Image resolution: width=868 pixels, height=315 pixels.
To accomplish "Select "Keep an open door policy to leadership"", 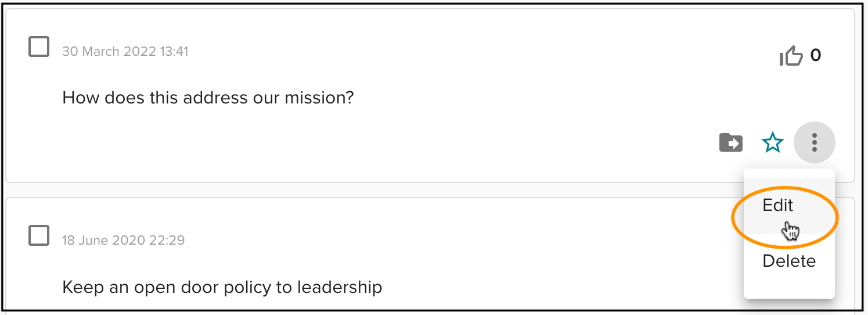I will (222, 287).
